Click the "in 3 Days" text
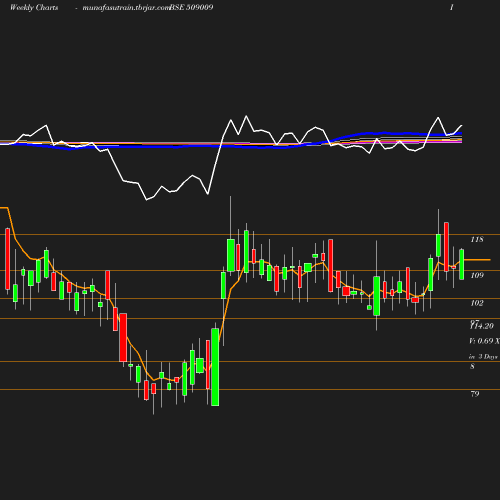The height and width of the screenshot is (500, 500). click(x=484, y=356)
